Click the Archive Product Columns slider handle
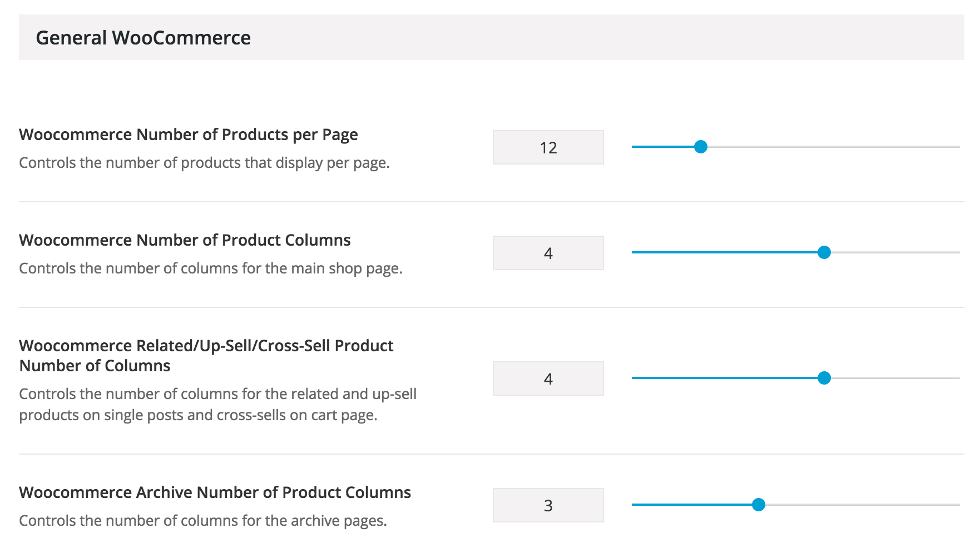This screenshot has width=980, height=548. (759, 505)
